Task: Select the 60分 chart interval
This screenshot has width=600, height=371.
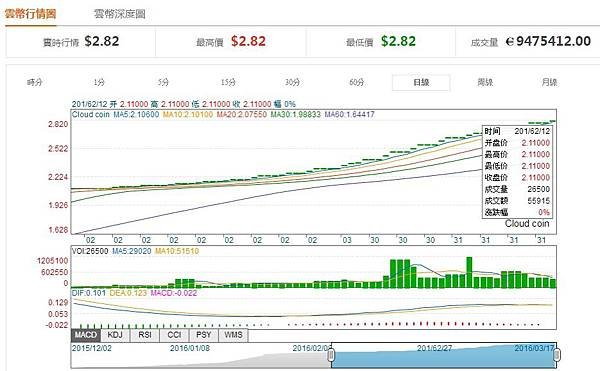Action: tap(357, 82)
